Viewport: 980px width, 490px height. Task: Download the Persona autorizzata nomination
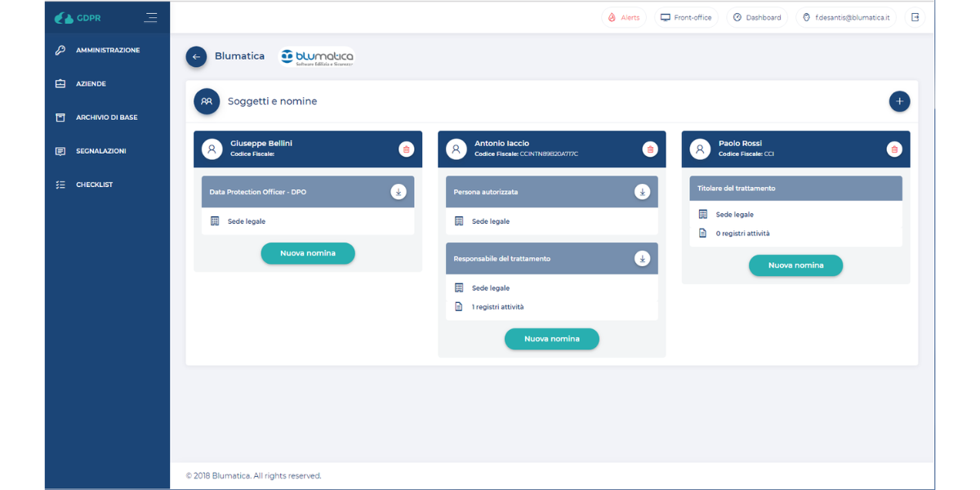pyautogui.click(x=642, y=192)
